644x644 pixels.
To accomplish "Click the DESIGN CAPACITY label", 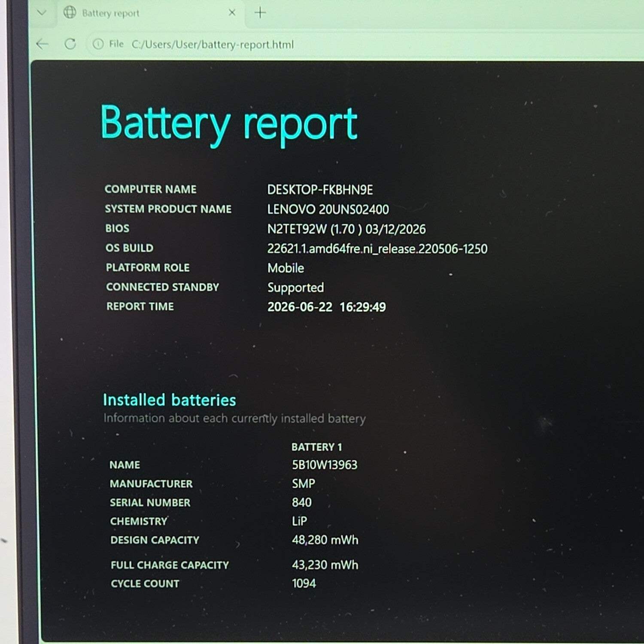I will [155, 540].
